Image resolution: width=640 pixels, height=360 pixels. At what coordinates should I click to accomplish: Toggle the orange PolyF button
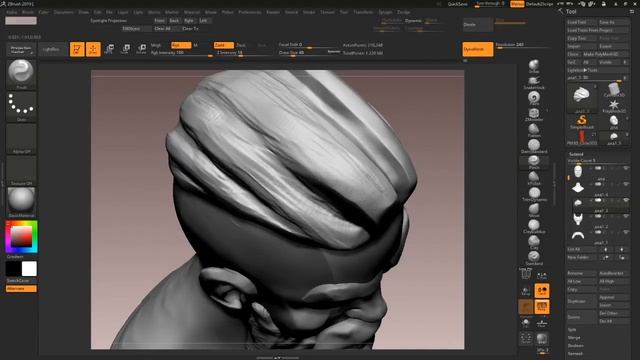point(542,307)
